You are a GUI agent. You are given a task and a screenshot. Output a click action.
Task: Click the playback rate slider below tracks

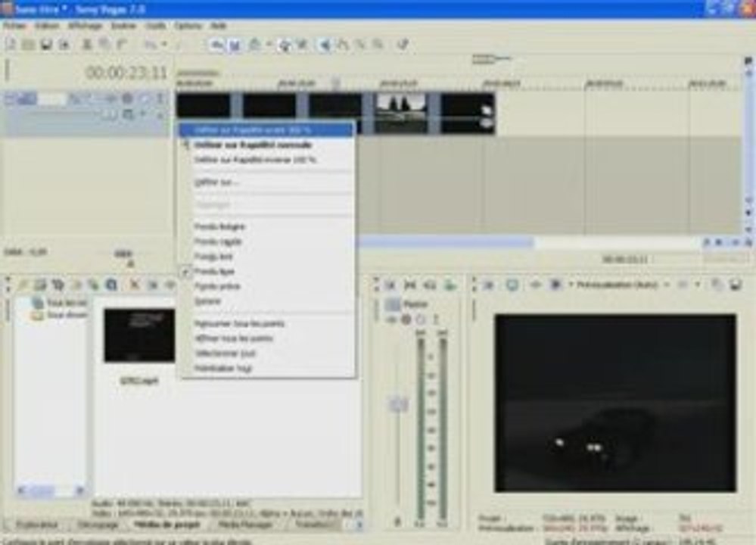130,263
